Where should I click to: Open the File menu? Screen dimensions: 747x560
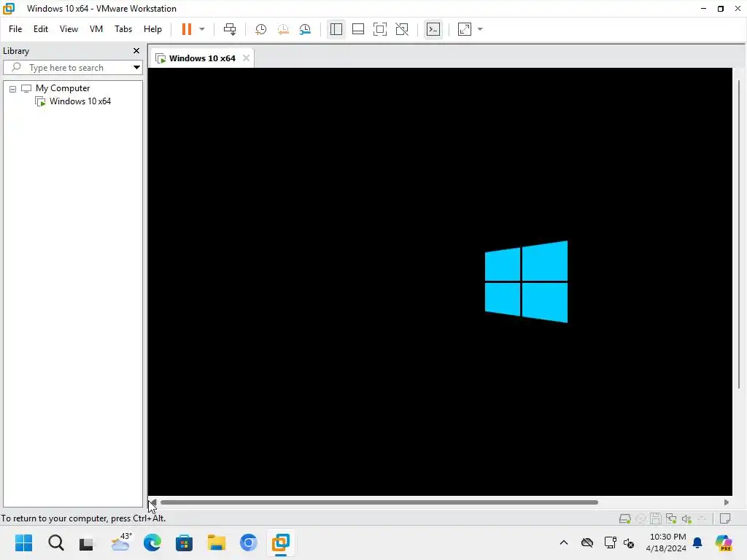coord(15,29)
